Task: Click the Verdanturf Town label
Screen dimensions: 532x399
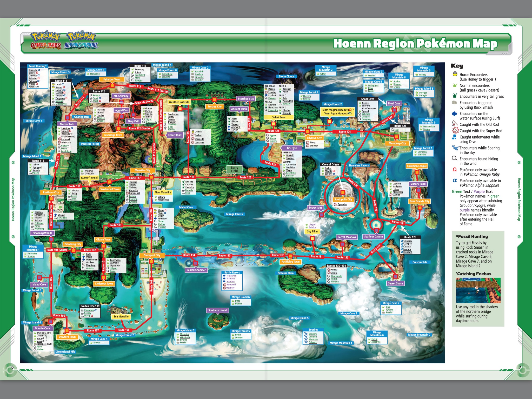Action: point(110,189)
